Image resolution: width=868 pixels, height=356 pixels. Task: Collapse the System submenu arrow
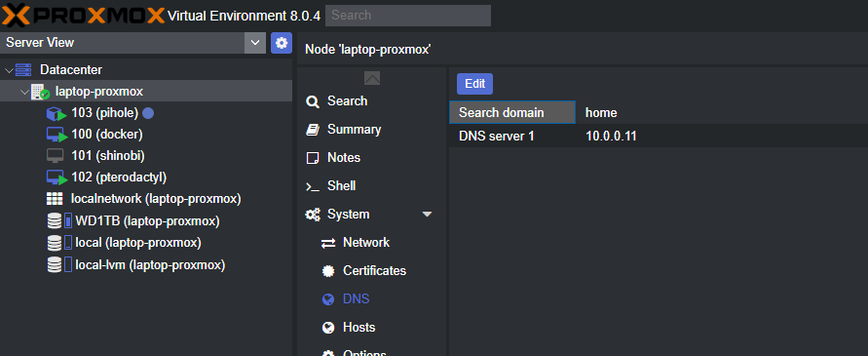pos(427,214)
